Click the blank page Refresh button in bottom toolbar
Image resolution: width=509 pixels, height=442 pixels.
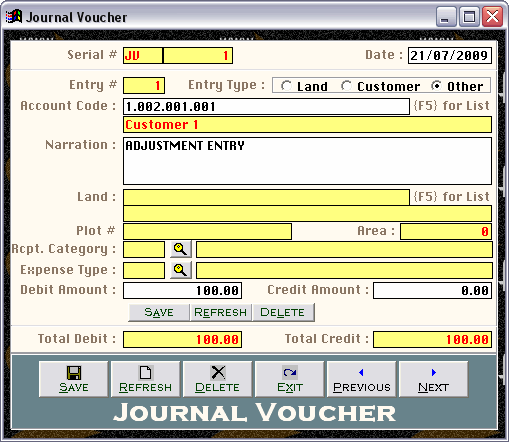tap(145, 379)
